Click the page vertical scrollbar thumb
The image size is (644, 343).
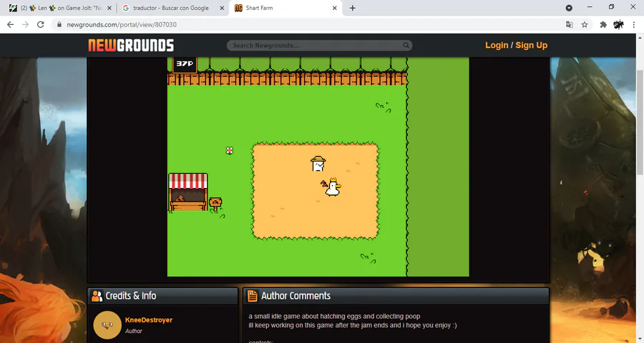640,122
